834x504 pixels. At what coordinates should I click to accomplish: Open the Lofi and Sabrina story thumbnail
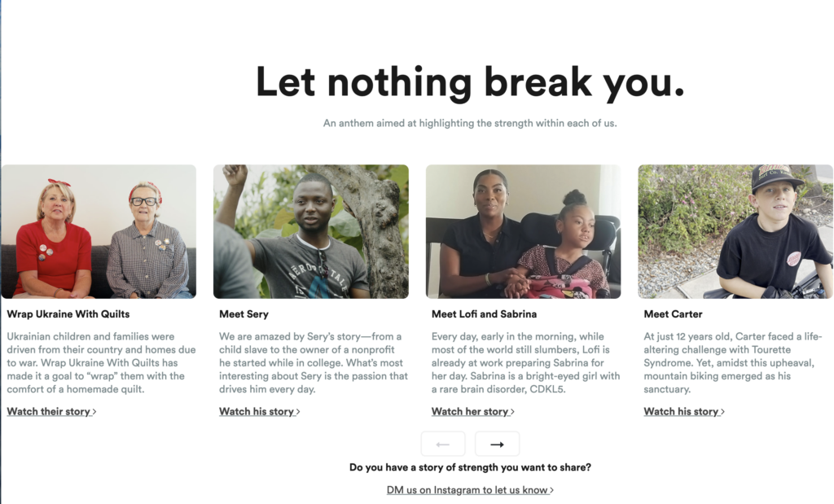(x=523, y=231)
